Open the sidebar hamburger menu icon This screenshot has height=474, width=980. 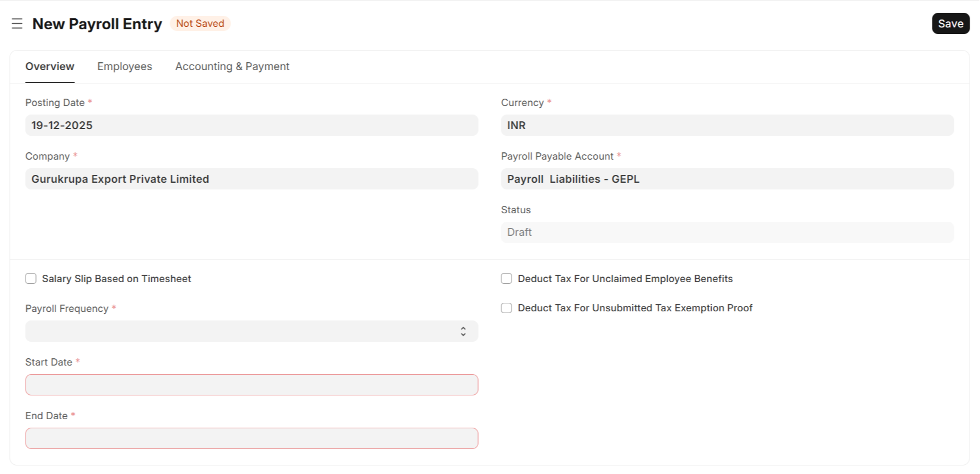pyautogui.click(x=17, y=24)
